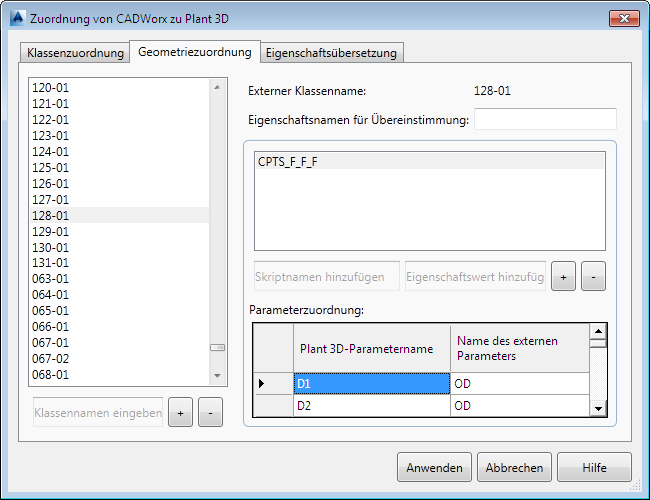
Task: Click parameter table scroll-down arrow
Action: (x=598, y=408)
